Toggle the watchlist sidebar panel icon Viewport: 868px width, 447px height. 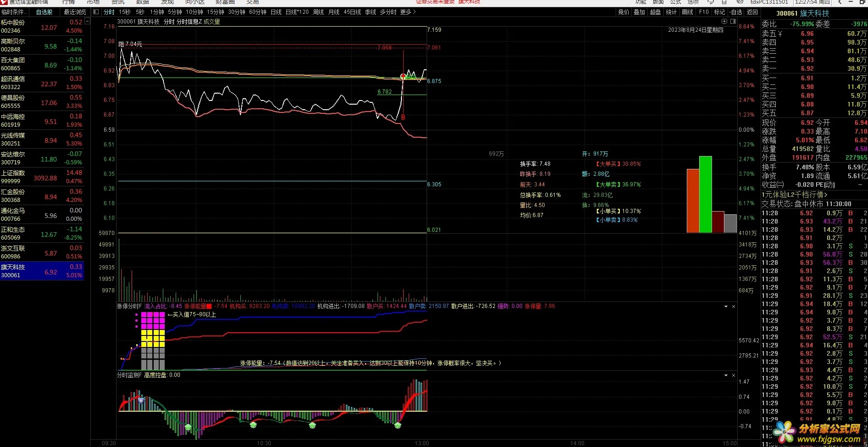(95, 12)
